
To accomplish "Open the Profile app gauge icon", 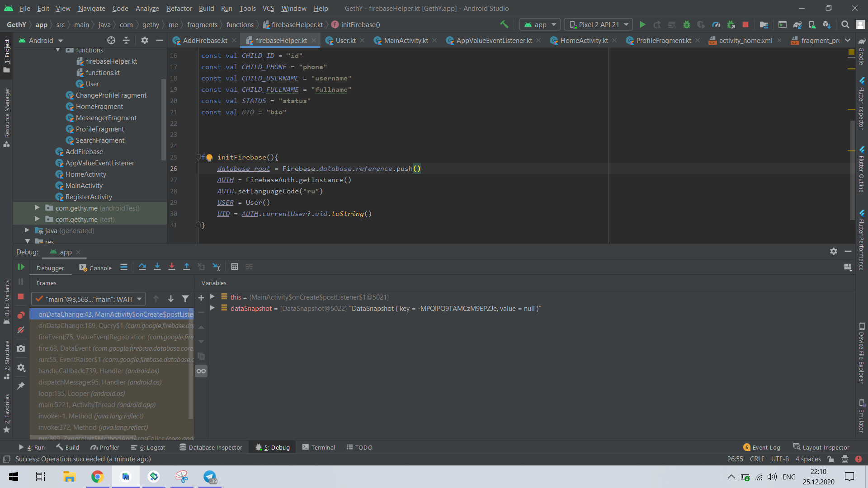I will pos(716,24).
